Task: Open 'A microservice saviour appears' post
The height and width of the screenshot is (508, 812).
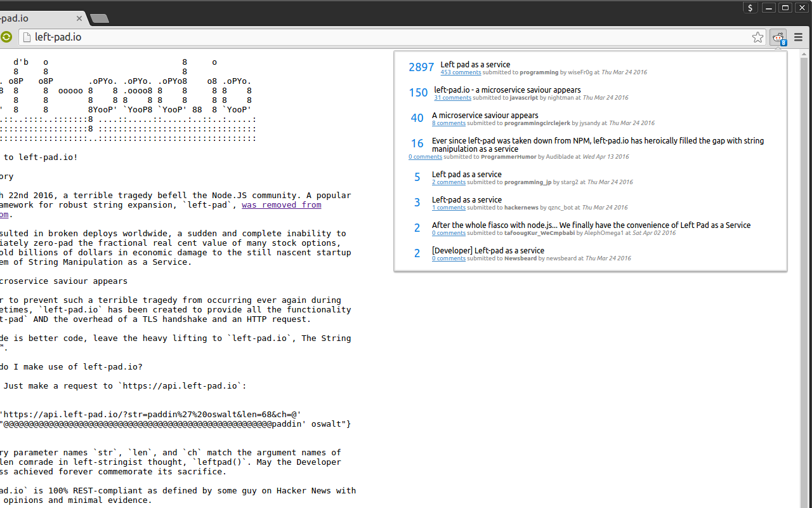Action: (x=485, y=115)
